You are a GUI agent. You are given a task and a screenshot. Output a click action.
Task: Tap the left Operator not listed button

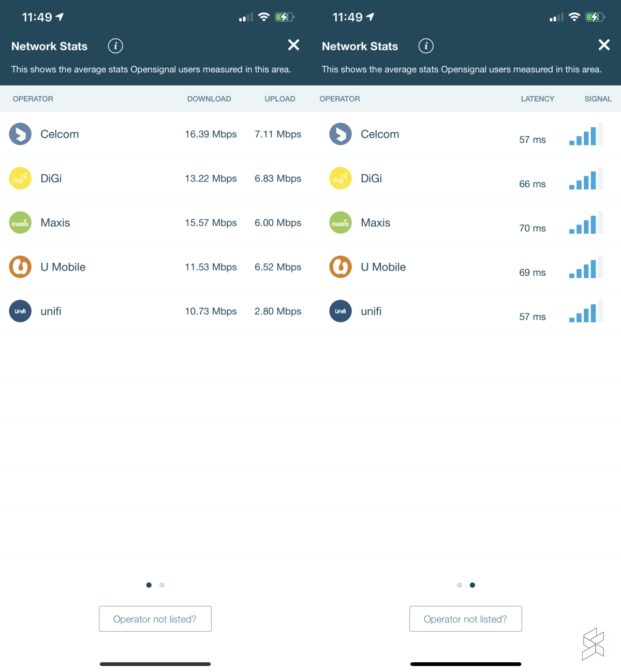[x=155, y=619]
